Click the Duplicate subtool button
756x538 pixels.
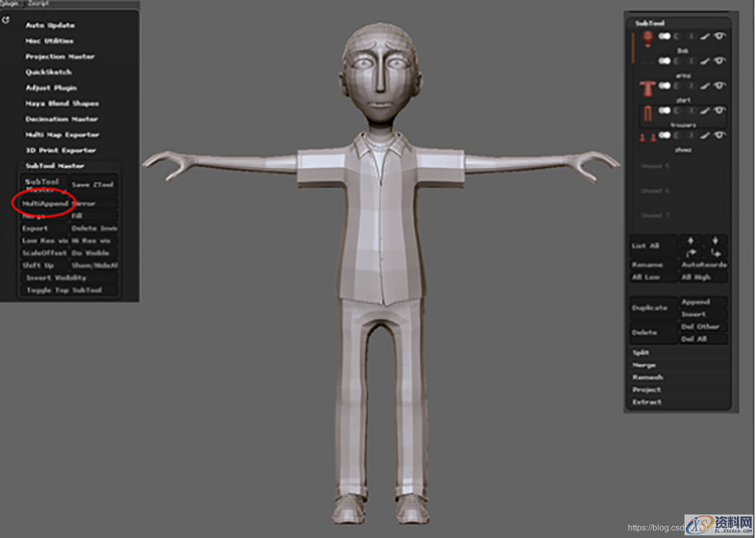(x=649, y=308)
